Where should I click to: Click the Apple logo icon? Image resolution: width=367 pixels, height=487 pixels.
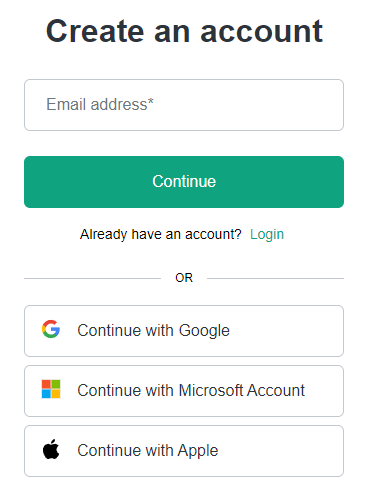(51, 449)
